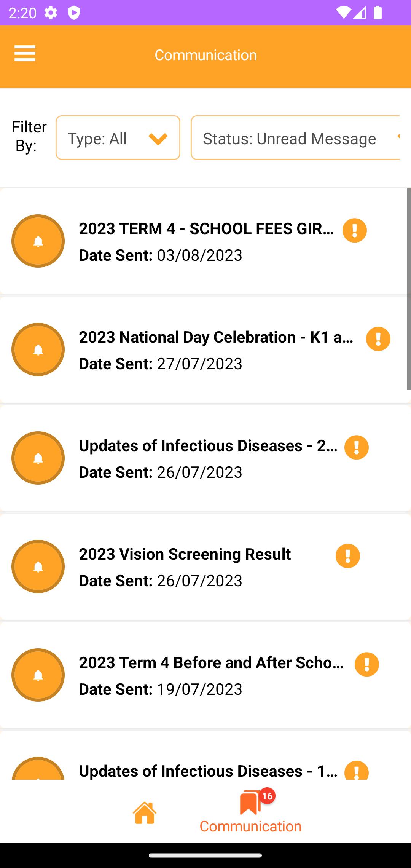Click the orange chevron in Type filter
The height and width of the screenshot is (868, 411).
(158, 139)
